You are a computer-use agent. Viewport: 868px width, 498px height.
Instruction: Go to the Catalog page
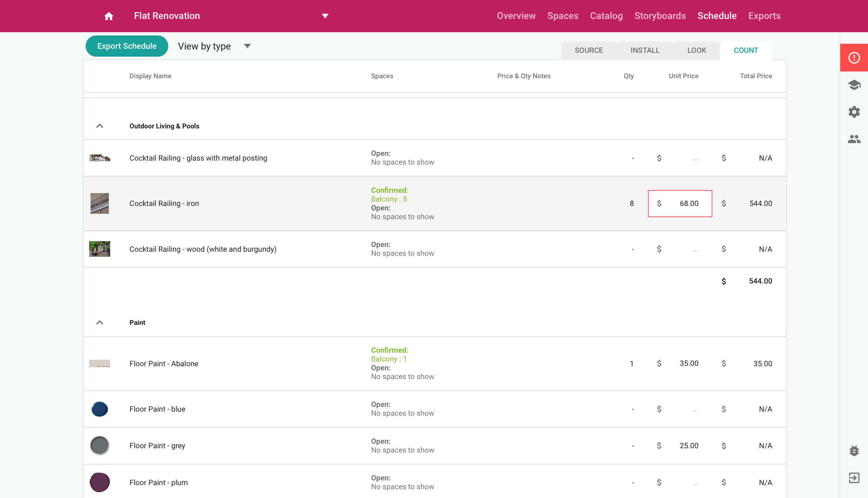[606, 16]
